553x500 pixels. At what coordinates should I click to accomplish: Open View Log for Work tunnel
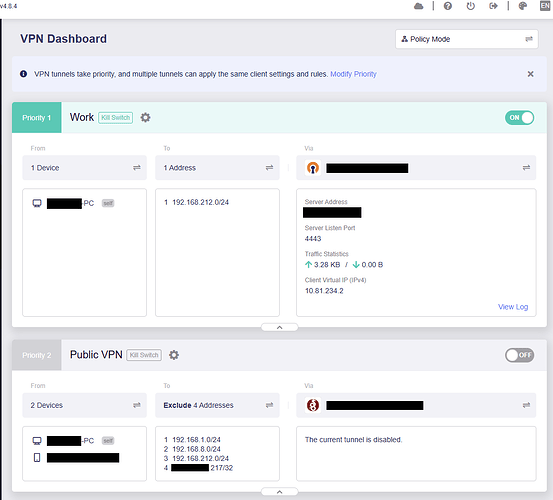[513, 307]
